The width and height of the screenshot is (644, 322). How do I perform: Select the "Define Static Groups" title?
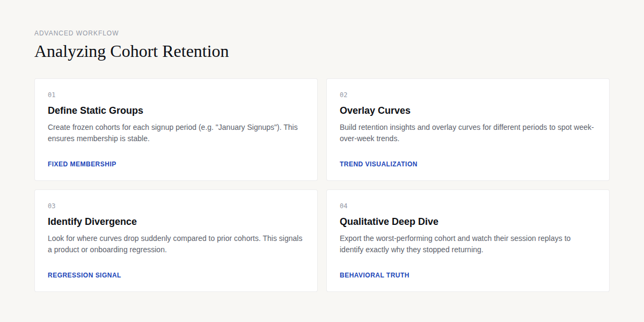(x=96, y=111)
